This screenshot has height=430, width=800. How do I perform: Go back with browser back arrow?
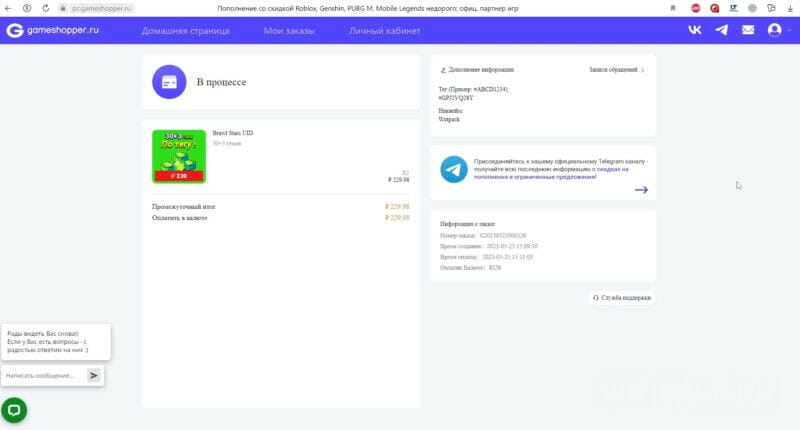(8, 8)
